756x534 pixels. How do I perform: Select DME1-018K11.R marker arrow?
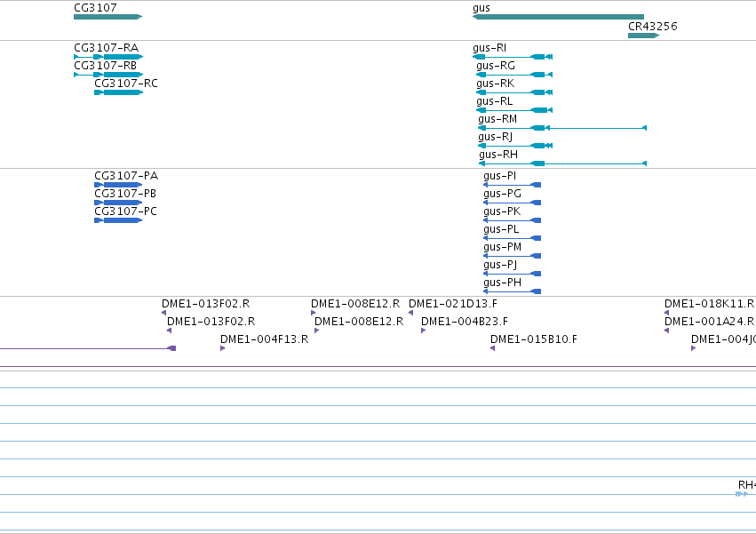pyautogui.click(x=667, y=313)
